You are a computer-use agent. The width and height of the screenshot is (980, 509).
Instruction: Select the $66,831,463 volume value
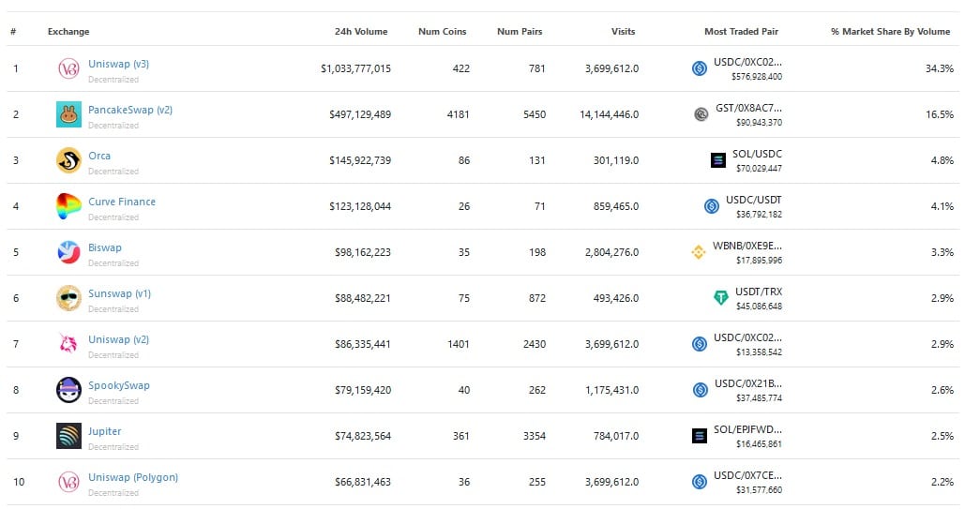pos(363,482)
